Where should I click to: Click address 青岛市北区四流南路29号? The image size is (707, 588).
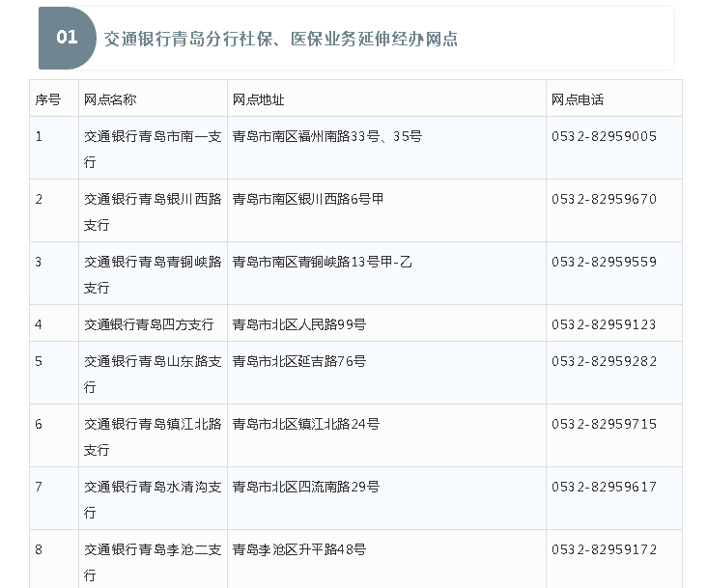(x=306, y=487)
